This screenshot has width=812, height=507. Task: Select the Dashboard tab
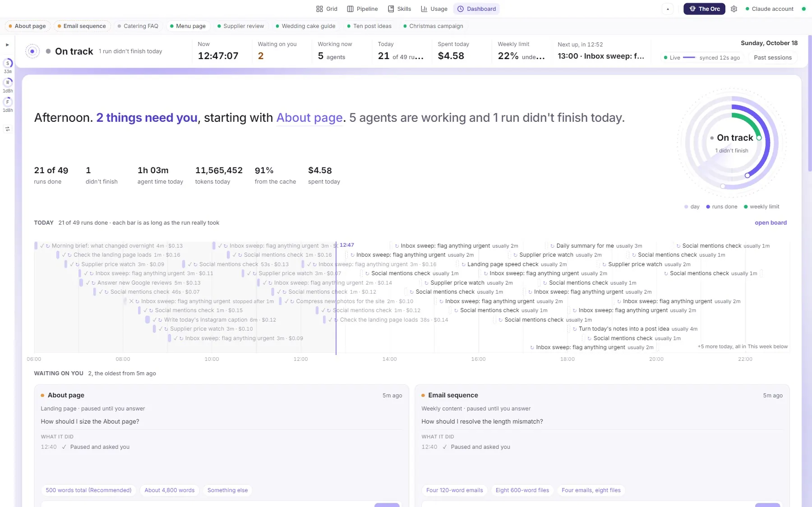pos(477,9)
